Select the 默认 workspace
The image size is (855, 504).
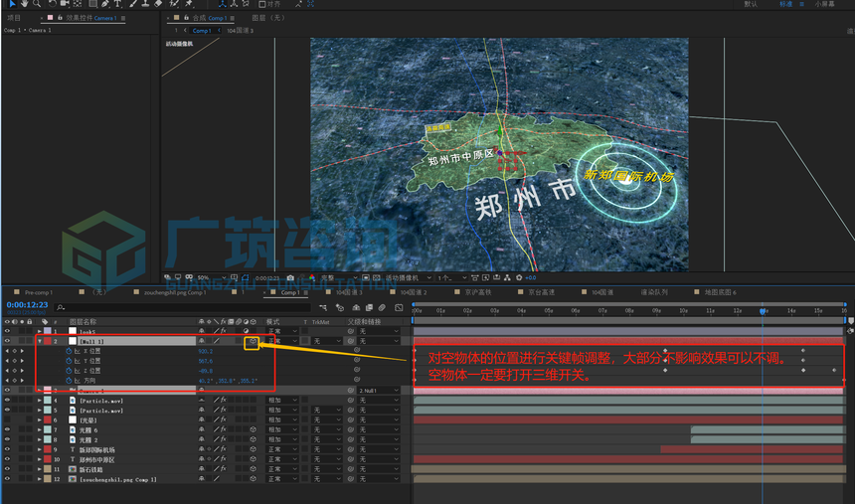point(751,4)
